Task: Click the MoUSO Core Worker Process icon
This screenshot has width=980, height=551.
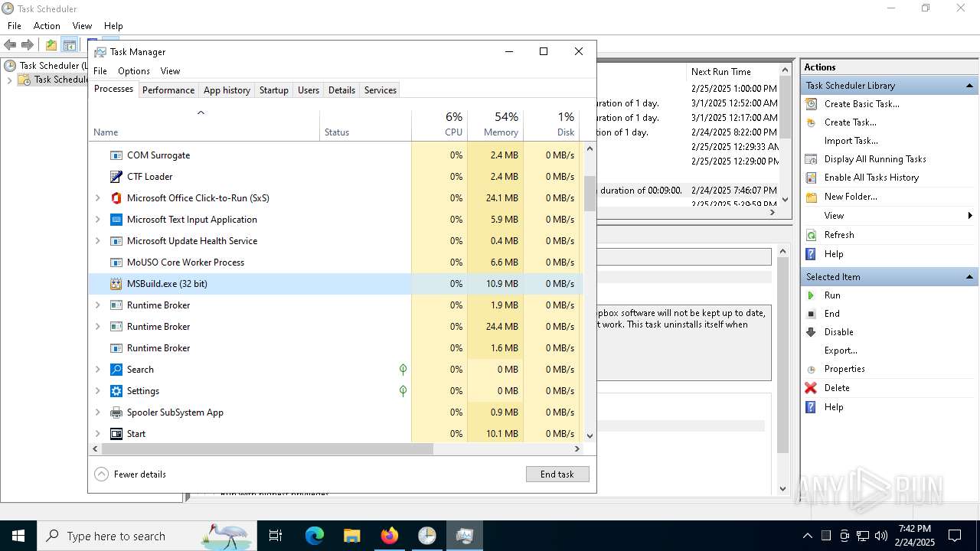Action: point(116,262)
